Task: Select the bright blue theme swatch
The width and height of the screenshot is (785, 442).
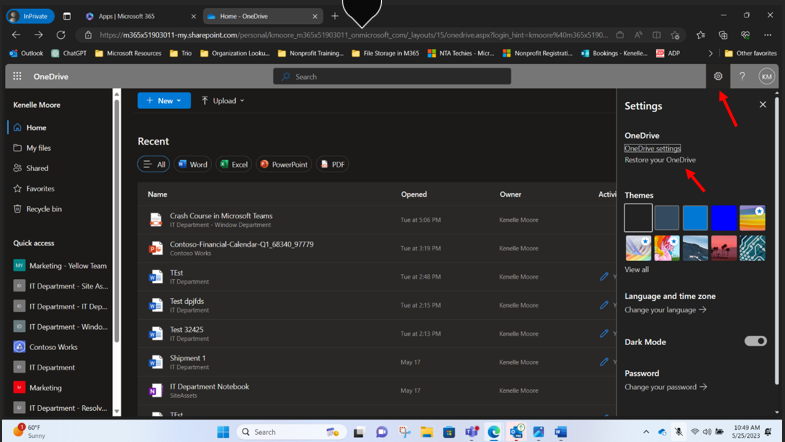Action: 723,217
